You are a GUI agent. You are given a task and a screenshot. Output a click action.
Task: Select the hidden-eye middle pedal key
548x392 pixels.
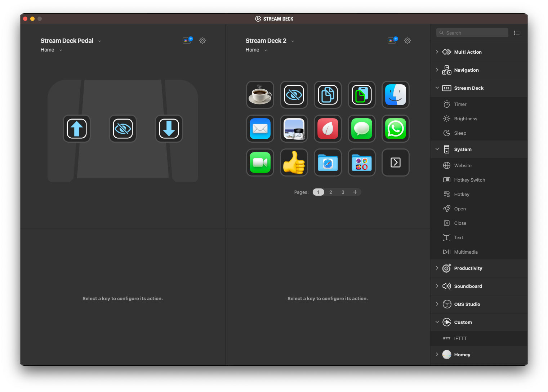coord(123,129)
